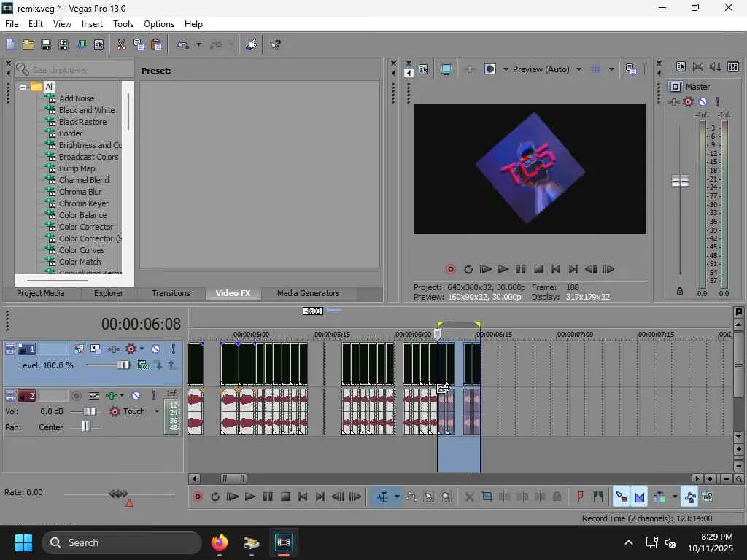Image resolution: width=747 pixels, height=560 pixels.
Task: Insert a marker with the flag icon
Action: pos(580,497)
